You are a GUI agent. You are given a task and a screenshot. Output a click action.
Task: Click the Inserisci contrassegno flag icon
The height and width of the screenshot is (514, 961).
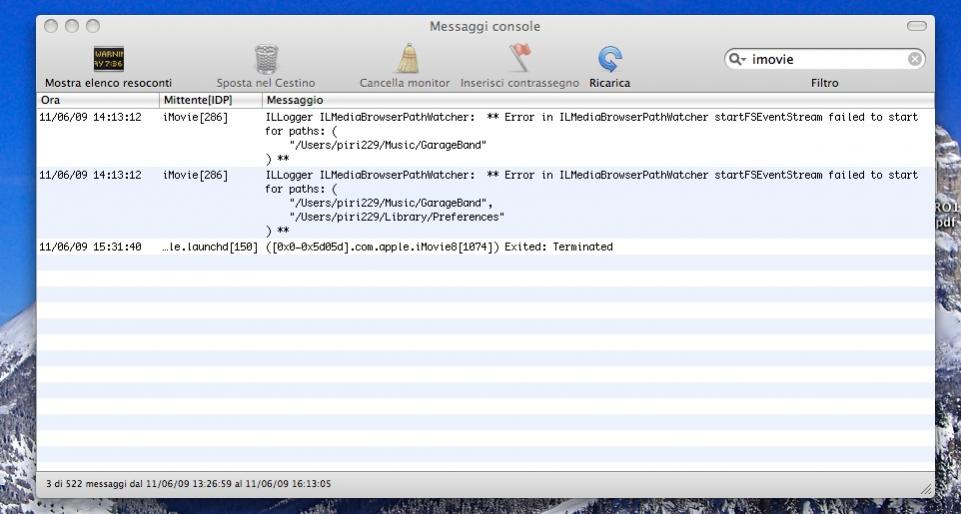point(520,58)
